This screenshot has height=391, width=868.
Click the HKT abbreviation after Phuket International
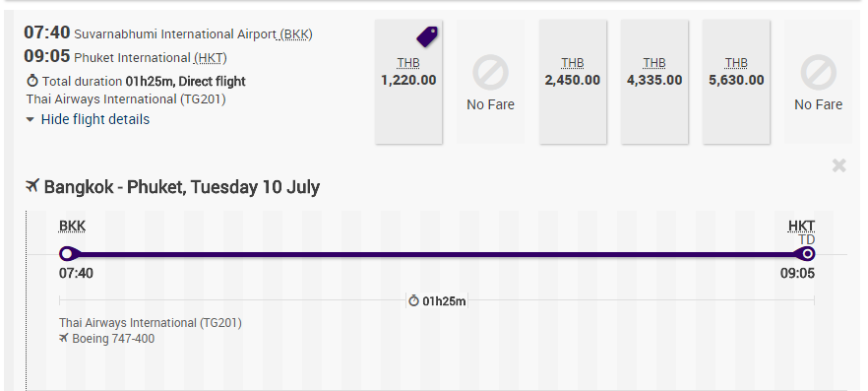click(211, 58)
